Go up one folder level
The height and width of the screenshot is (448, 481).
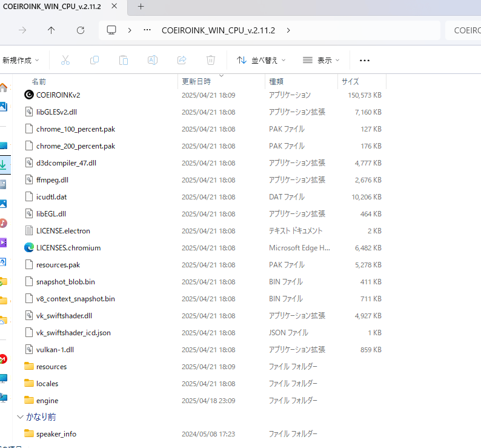pyautogui.click(x=51, y=30)
